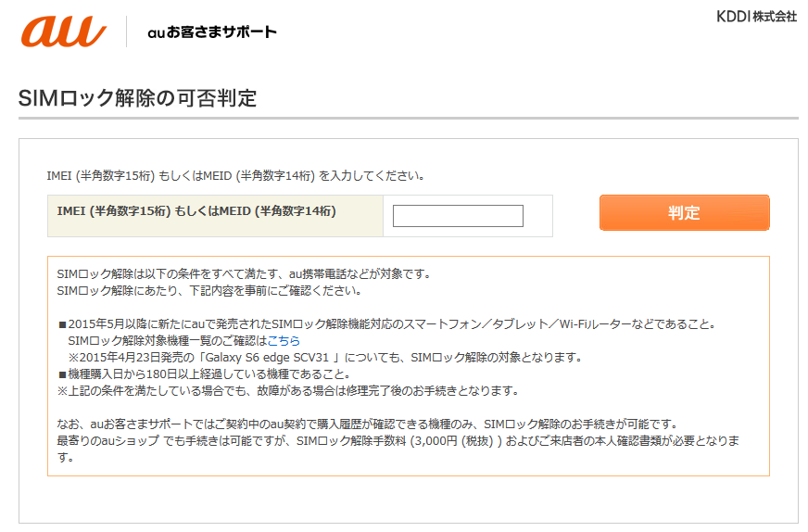Click the Galaxy S6 edge SCV31 note
The image size is (808, 532).
pos(324,357)
